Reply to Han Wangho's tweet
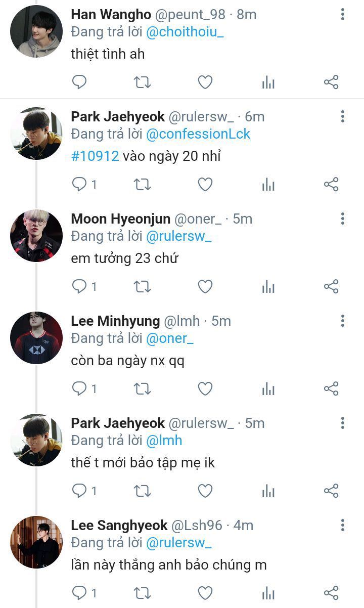 79,82
